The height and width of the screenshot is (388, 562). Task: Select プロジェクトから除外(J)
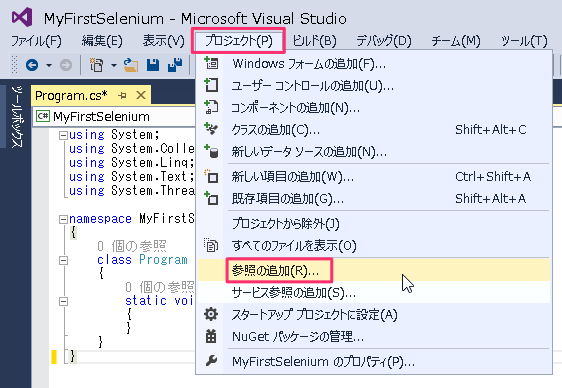coord(374,224)
